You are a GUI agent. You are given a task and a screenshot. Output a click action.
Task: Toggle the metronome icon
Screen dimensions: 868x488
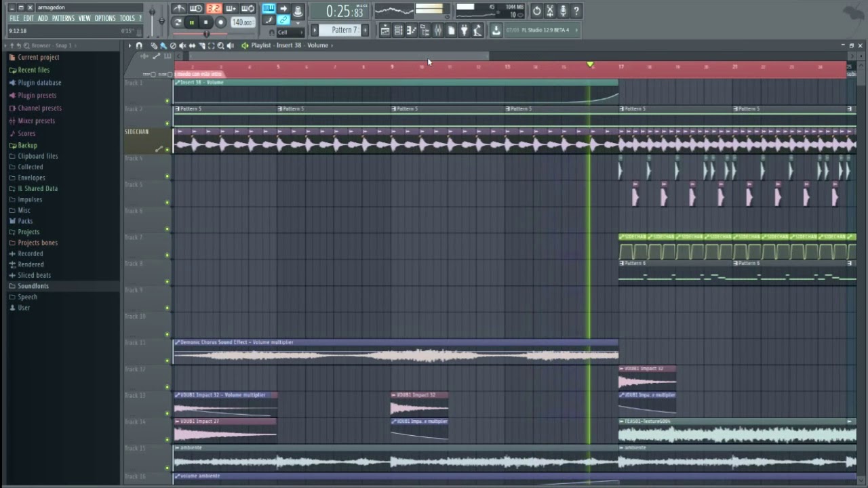179,9
